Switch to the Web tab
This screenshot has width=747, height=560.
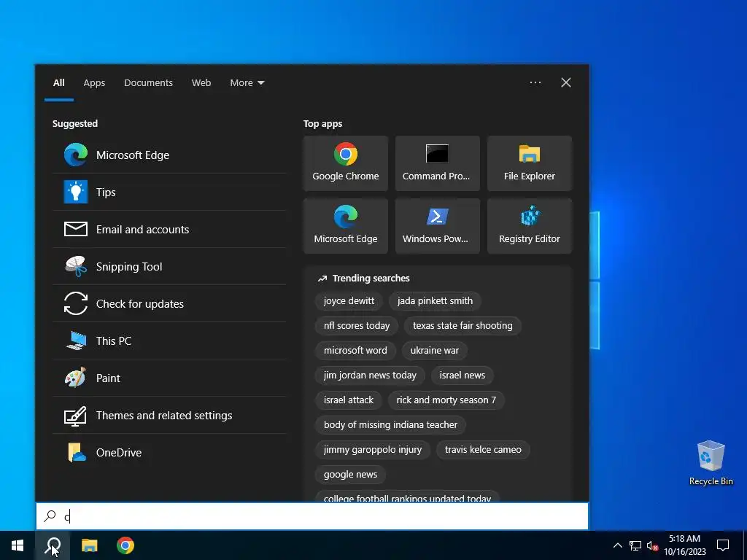(201, 83)
